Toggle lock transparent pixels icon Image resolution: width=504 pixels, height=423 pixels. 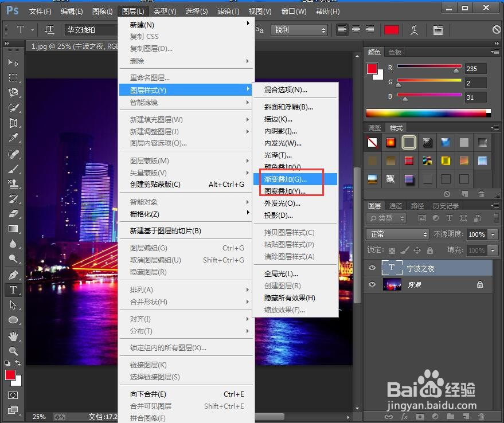(x=392, y=250)
